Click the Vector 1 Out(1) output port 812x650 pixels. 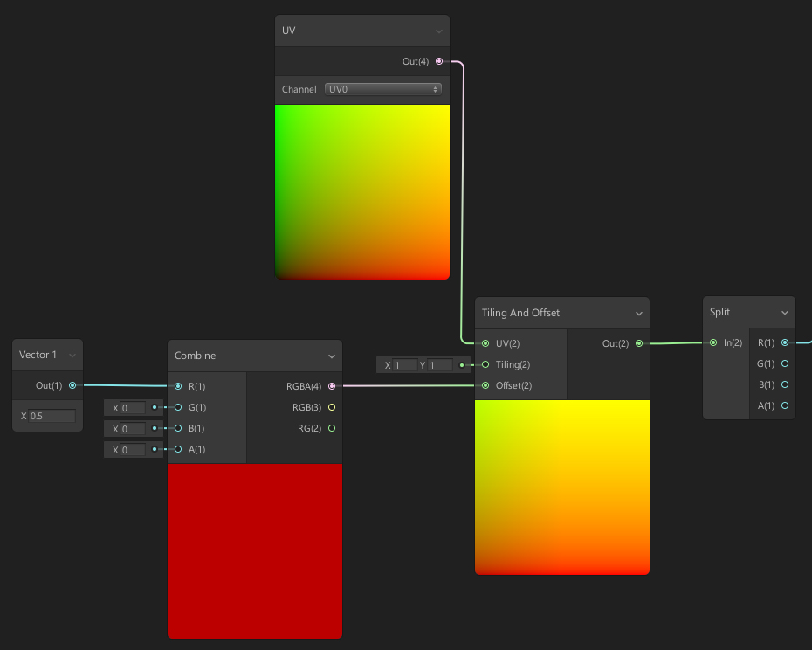pos(72,385)
